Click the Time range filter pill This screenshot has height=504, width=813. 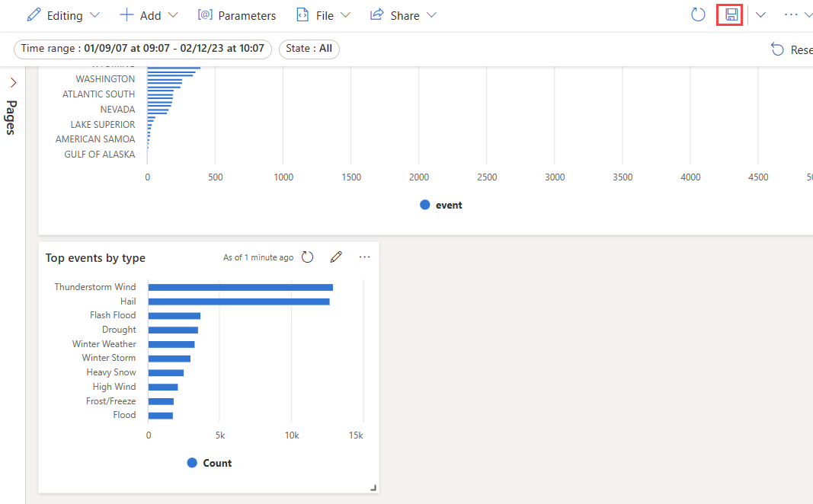142,49
